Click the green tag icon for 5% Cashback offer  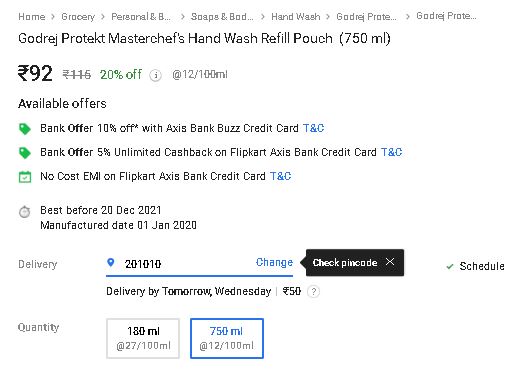click(x=25, y=153)
